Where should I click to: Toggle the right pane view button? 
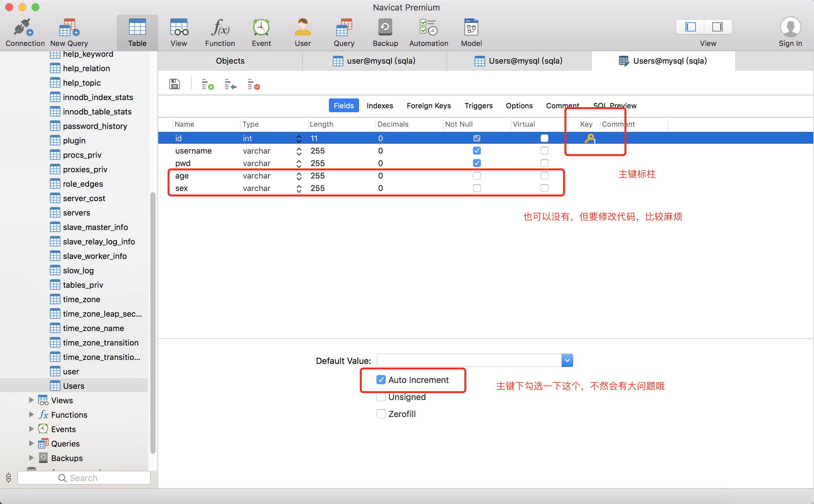(x=718, y=27)
